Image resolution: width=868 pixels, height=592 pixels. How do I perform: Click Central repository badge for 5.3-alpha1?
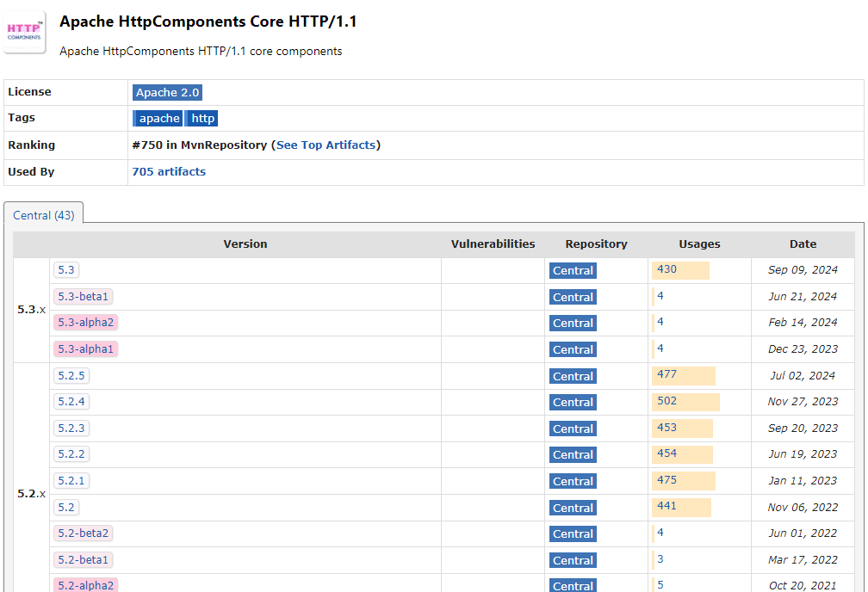(x=573, y=349)
